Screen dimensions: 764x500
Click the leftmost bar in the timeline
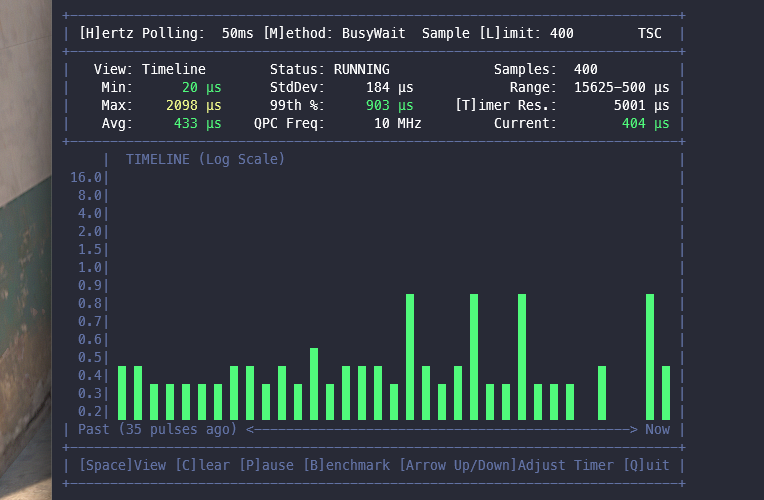122,393
